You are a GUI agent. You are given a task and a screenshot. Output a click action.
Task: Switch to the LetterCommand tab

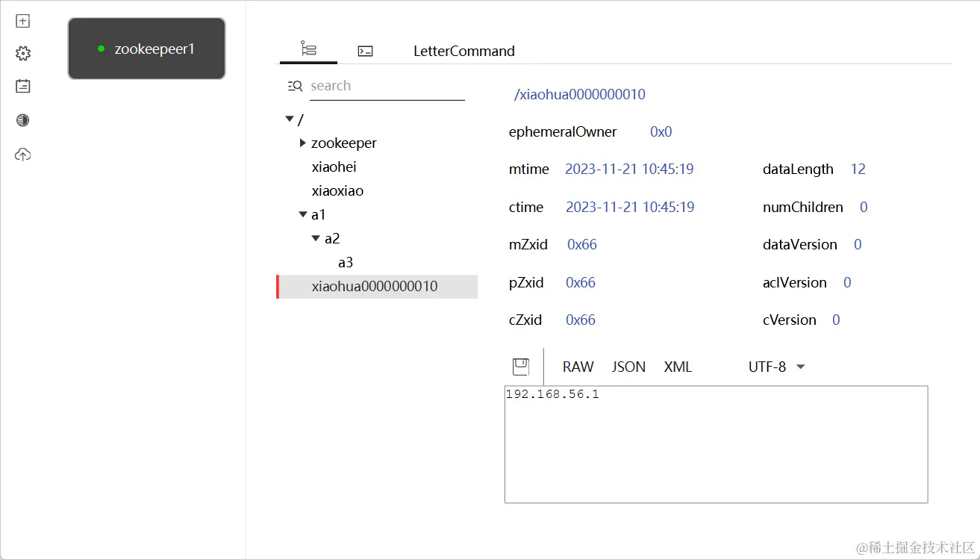(464, 51)
